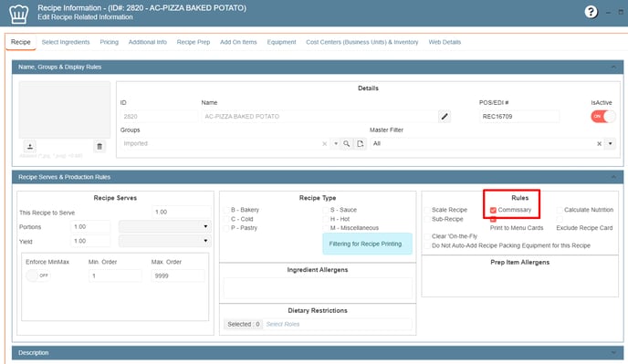Switch to the Pricing tab
The image size is (628, 364).
click(110, 42)
